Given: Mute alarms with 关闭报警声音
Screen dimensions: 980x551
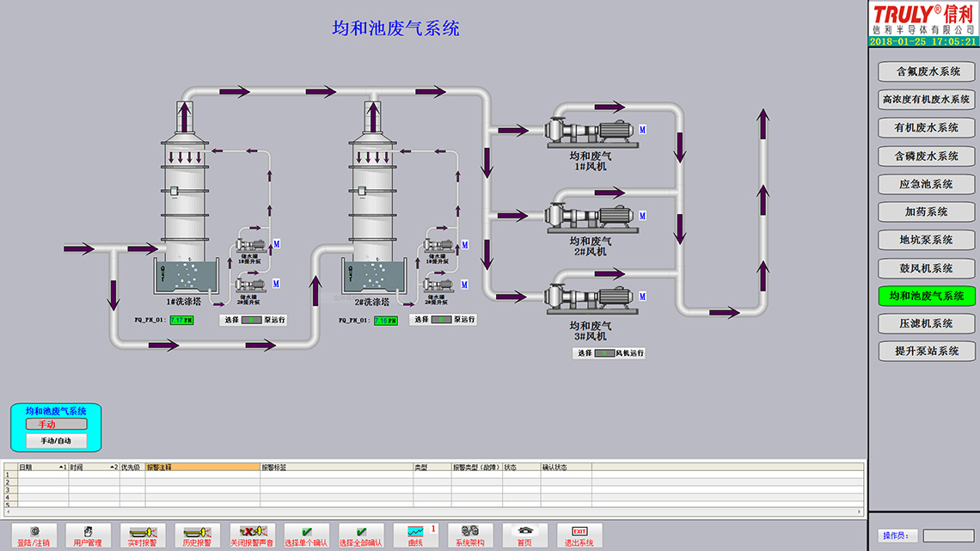Looking at the screenshot, I should (252, 536).
